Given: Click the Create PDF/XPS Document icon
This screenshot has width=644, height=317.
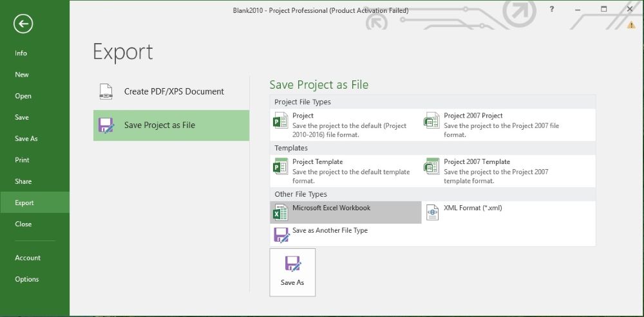Looking at the screenshot, I should (x=106, y=92).
